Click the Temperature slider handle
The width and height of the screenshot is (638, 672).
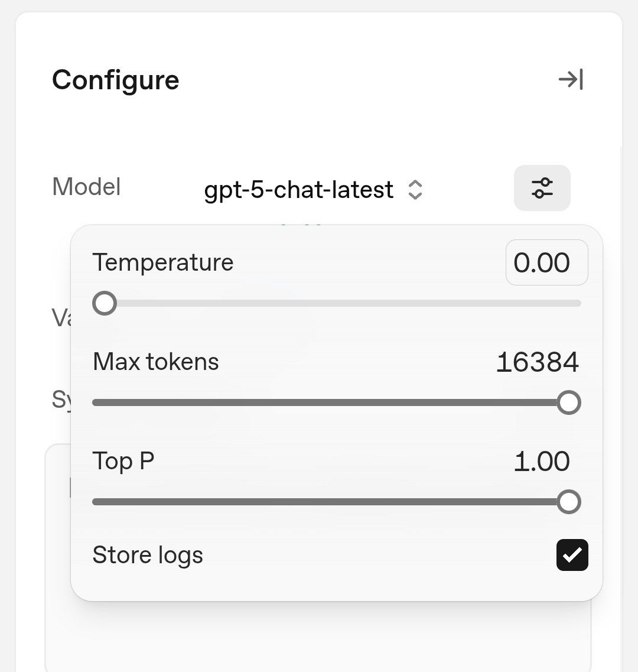[x=105, y=303]
